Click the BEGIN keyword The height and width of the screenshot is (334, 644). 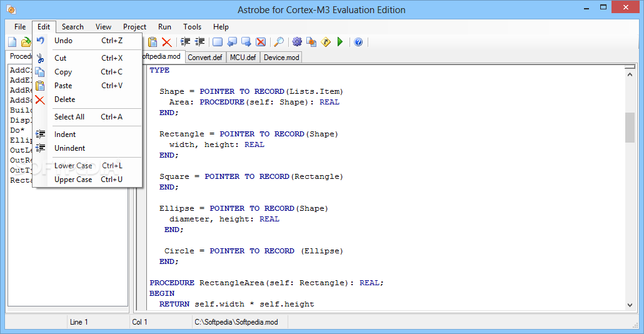click(162, 293)
